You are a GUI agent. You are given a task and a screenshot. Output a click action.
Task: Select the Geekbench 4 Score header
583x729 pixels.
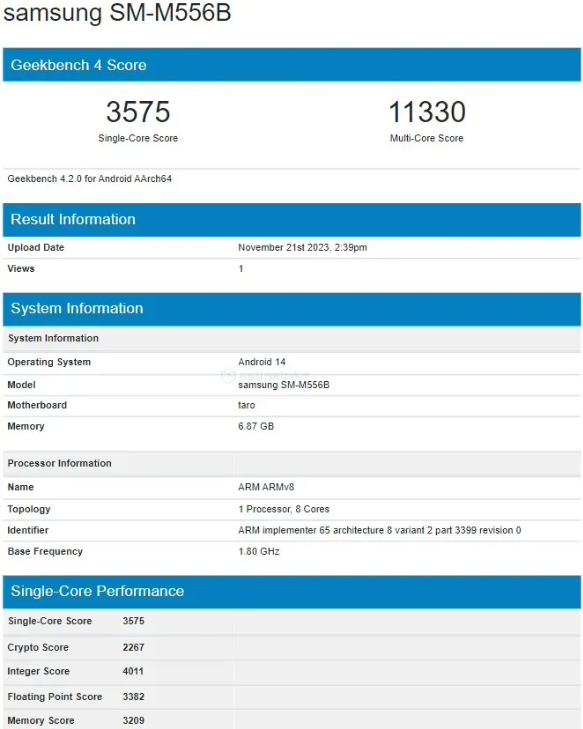click(x=292, y=65)
